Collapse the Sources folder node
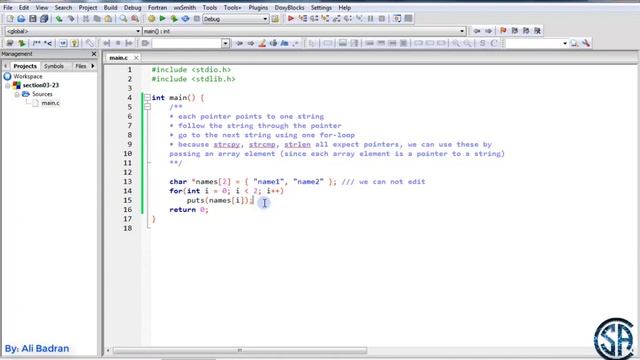This screenshot has height=360, width=640. click(17, 94)
